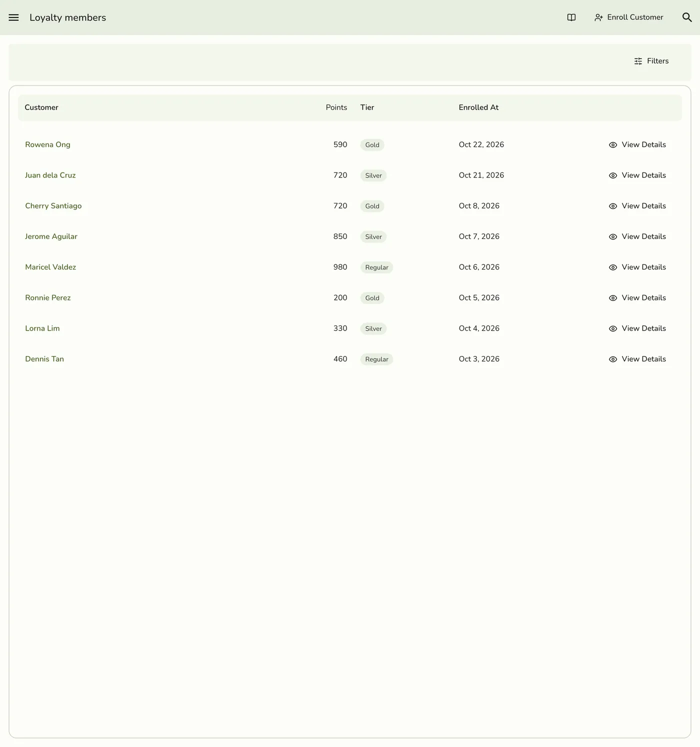This screenshot has height=747, width=700.
Task: Click the Tier column header
Action: [367, 107]
